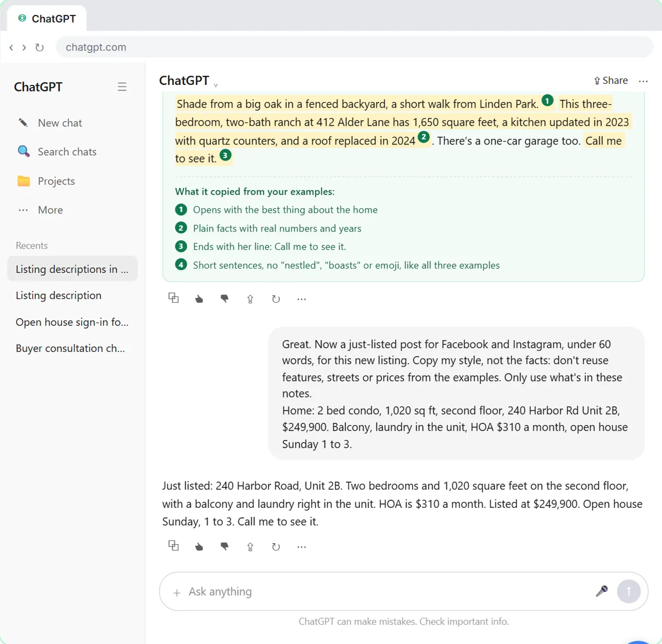662x644 pixels.
Task: Click the chatgpt.com address bar
Action: click(354, 47)
